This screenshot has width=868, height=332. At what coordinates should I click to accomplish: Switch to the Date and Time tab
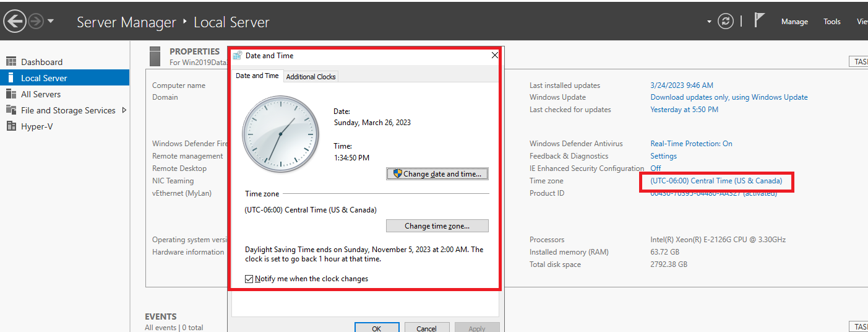(257, 76)
